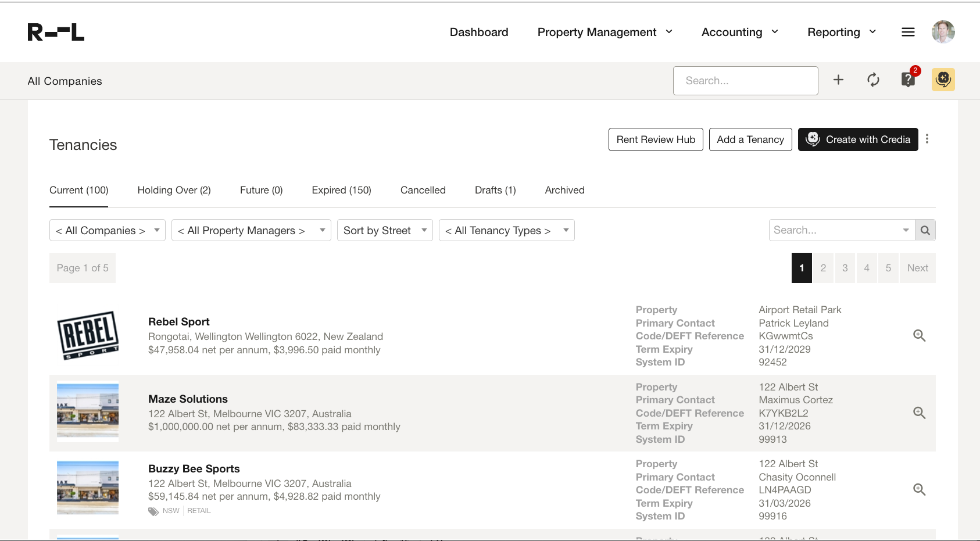Click the Rent Review Hub button
The height and width of the screenshot is (541, 980).
point(656,139)
